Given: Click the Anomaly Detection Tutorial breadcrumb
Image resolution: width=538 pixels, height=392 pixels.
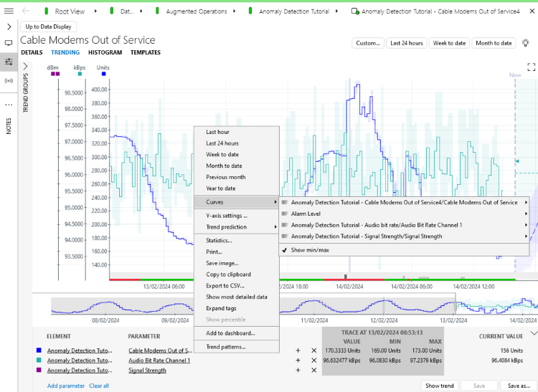Looking at the screenshot, I should pyautogui.click(x=294, y=11).
